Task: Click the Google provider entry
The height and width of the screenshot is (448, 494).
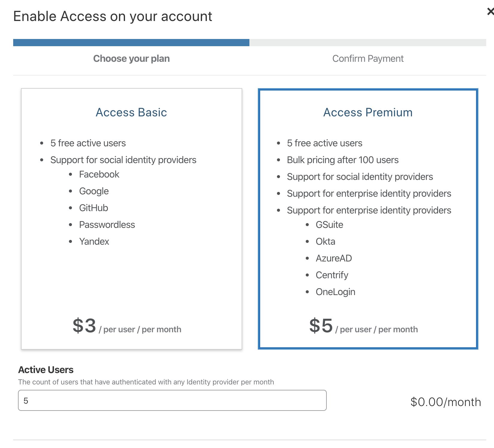Action: click(x=94, y=191)
